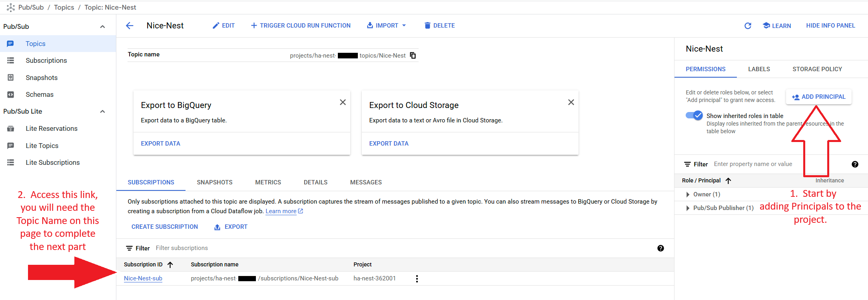Image resolution: width=868 pixels, height=300 pixels.
Task: Click EXPORT DATA in Cloud Storage card
Action: pos(389,144)
